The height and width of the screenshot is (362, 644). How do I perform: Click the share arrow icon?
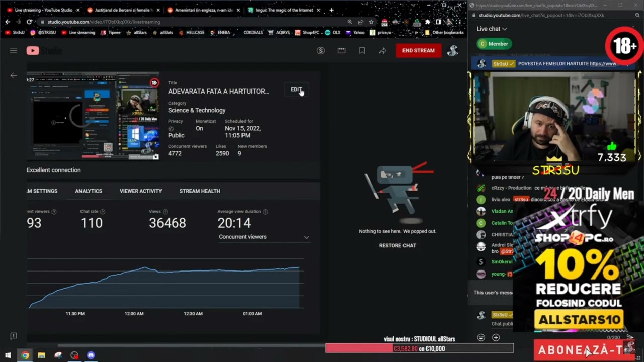click(x=382, y=50)
